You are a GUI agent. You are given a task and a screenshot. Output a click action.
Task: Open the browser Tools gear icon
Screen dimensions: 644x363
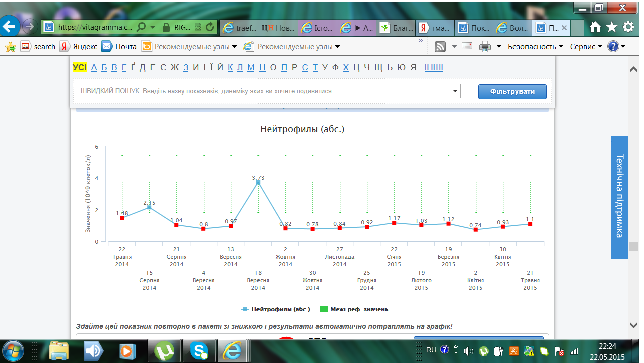click(x=628, y=27)
